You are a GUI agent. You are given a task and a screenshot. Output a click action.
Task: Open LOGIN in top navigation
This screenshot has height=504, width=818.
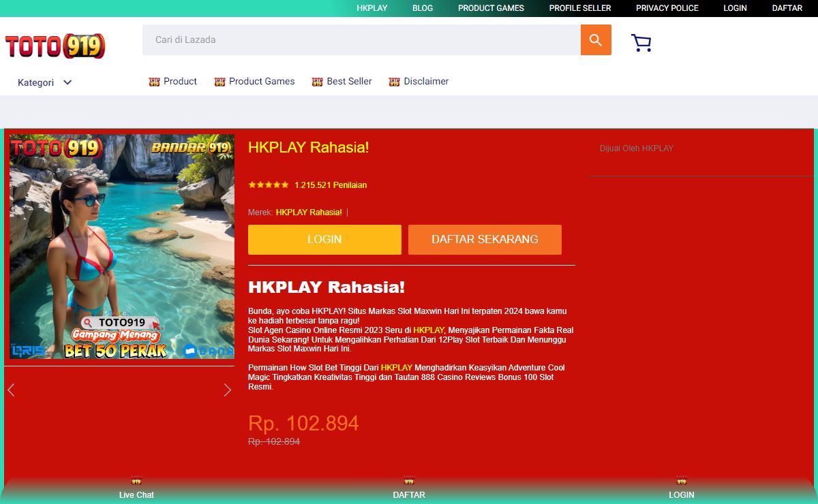point(735,8)
